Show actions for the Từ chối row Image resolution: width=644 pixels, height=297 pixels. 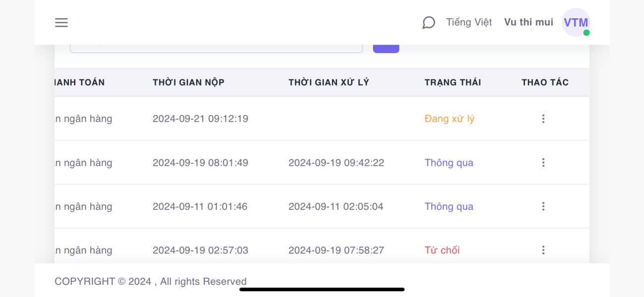pos(543,250)
